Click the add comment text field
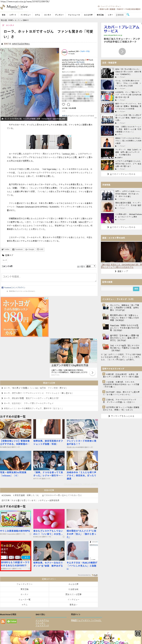The height and width of the screenshot is (644, 142). click(x=49, y=277)
